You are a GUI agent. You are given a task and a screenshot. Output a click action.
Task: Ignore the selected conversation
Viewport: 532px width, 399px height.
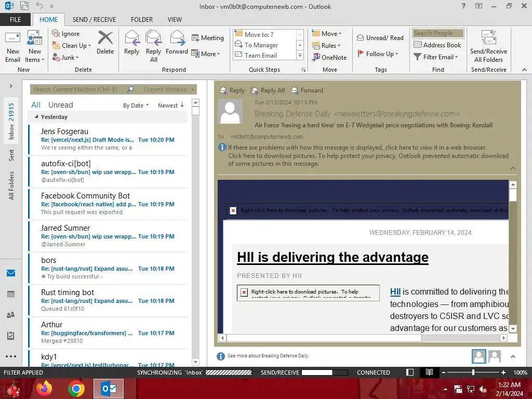pyautogui.click(x=66, y=34)
